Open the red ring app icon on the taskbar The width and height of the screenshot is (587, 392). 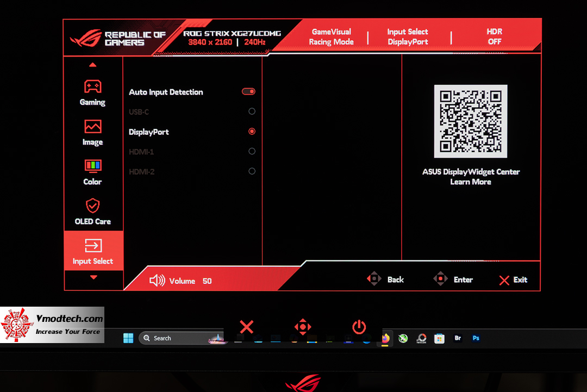[422, 339]
